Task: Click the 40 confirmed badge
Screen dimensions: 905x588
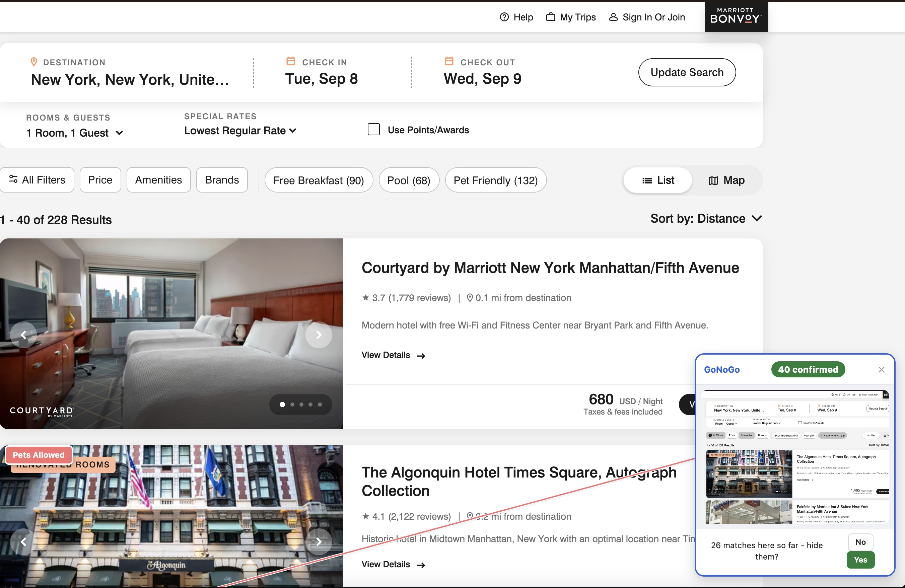Action: tap(808, 369)
